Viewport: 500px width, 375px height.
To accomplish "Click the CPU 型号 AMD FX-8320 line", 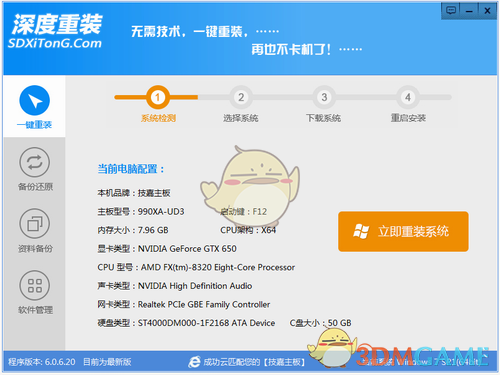I will pos(196,267).
